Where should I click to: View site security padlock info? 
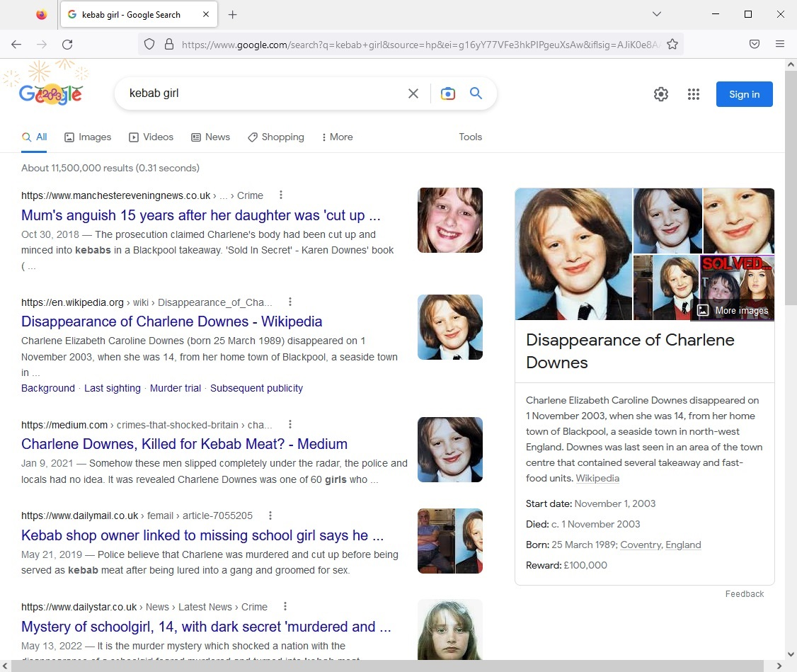click(x=169, y=44)
